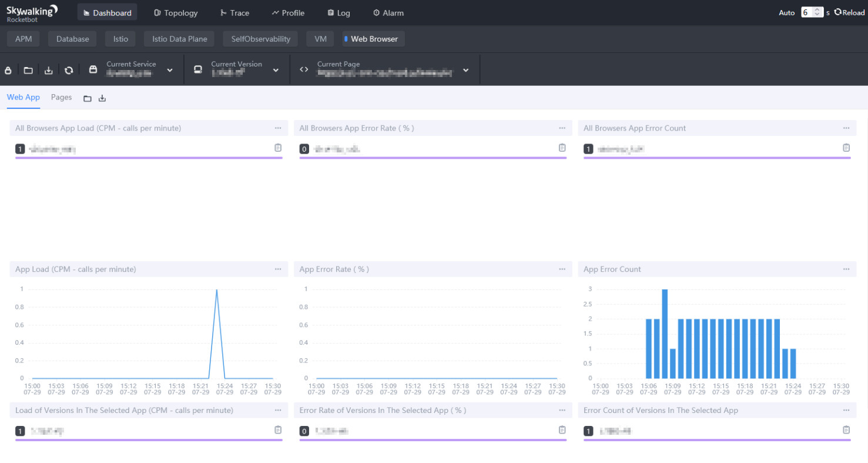Open the Log view
This screenshot has height=463, width=868.
(339, 12)
